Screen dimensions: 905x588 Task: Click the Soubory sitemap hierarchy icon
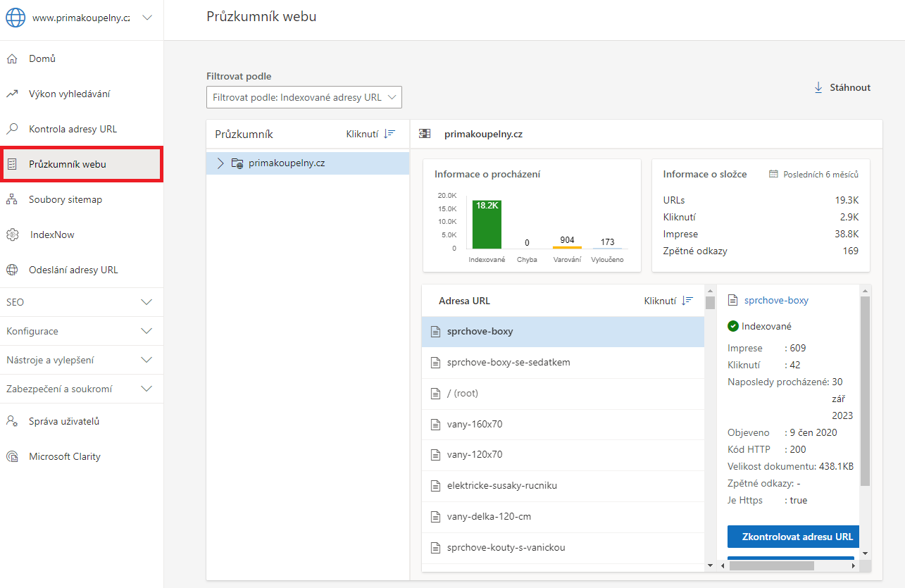pyautogui.click(x=12, y=199)
